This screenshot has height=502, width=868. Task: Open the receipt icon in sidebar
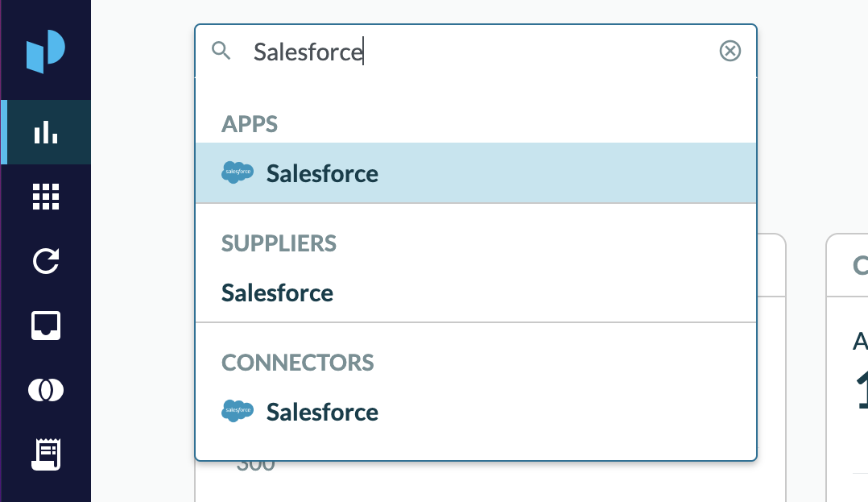point(46,454)
